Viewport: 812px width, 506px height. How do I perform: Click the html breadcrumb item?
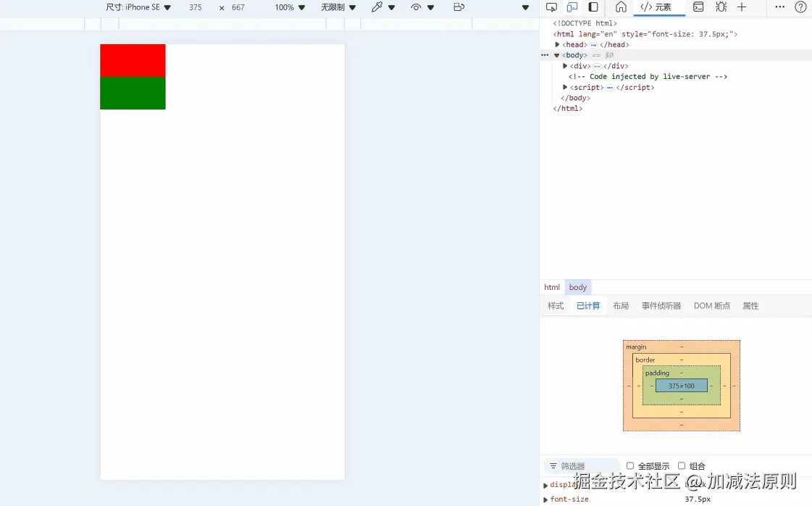click(x=552, y=286)
